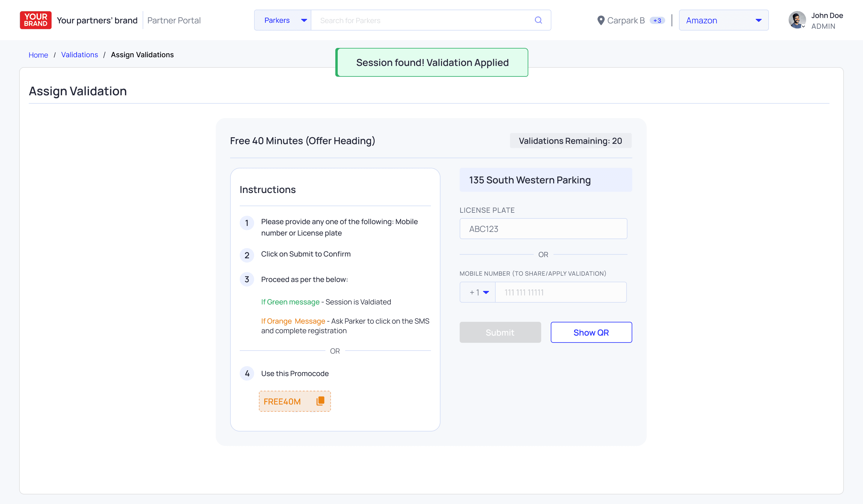This screenshot has height=504, width=863.
Task: Go to Home breadcrumb
Action: 38,55
